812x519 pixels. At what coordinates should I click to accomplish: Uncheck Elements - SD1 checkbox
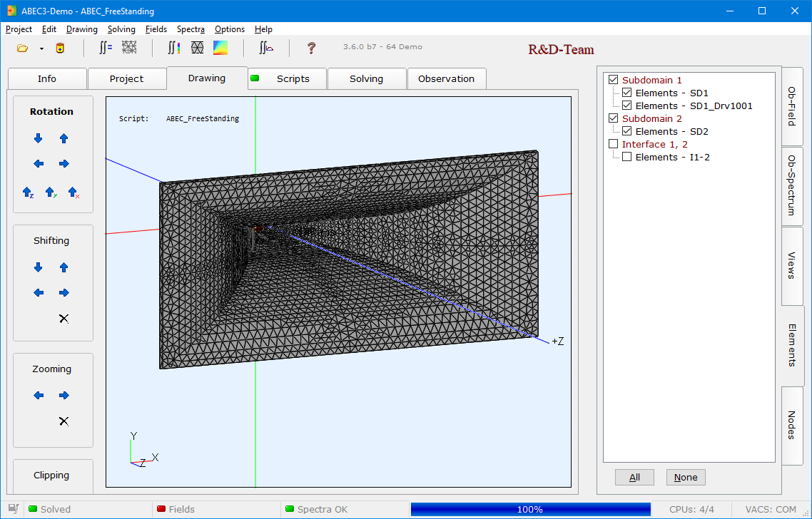[x=626, y=93]
